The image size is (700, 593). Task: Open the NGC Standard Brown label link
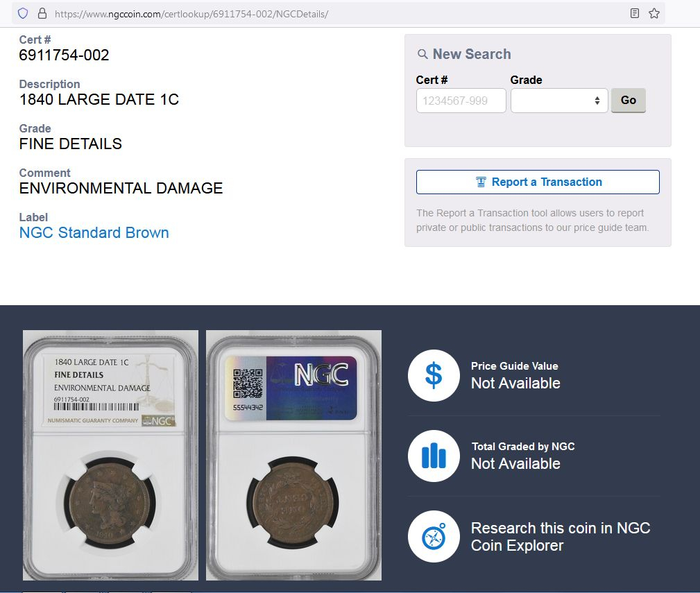[94, 232]
